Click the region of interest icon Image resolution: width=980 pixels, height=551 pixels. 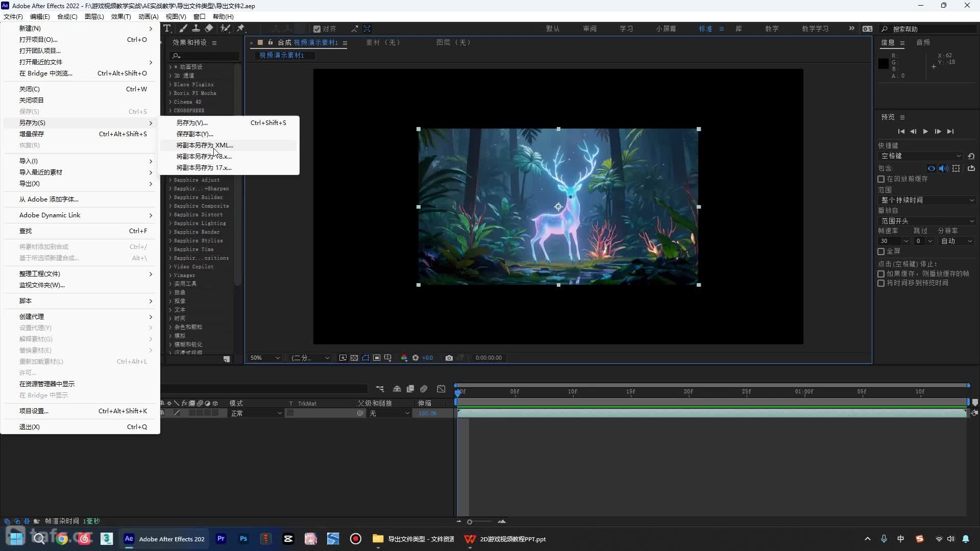coord(377,358)
